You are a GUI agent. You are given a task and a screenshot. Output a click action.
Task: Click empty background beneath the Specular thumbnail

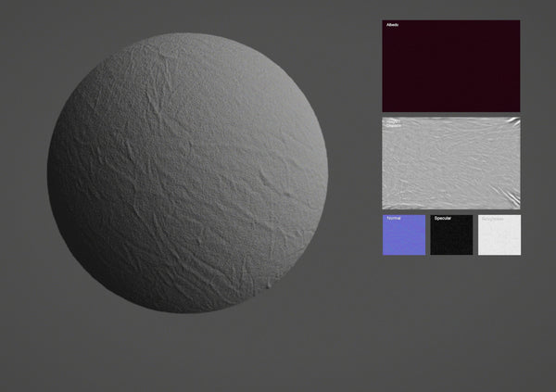451,297
